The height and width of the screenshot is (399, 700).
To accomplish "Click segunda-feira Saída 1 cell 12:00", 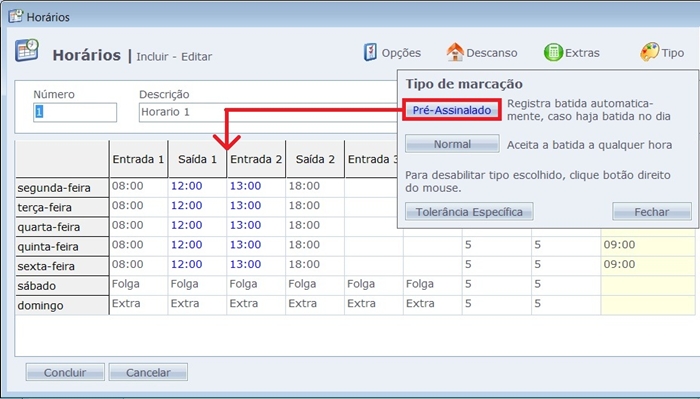I will coord(197,187).
